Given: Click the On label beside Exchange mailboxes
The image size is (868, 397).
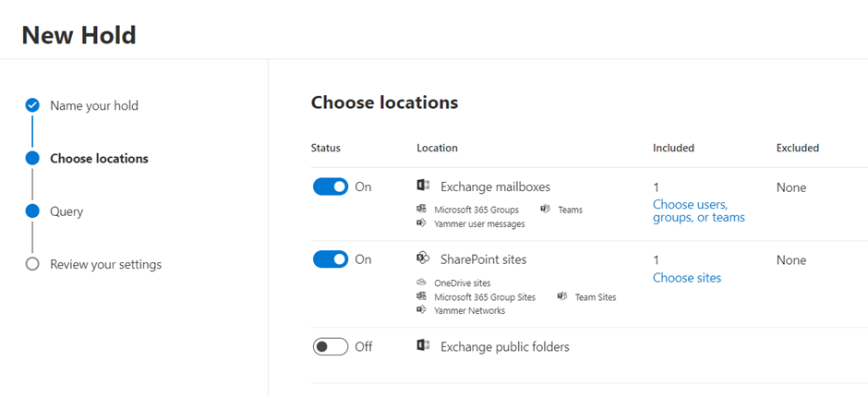Looking at the screenshot, I should point(363,186).
